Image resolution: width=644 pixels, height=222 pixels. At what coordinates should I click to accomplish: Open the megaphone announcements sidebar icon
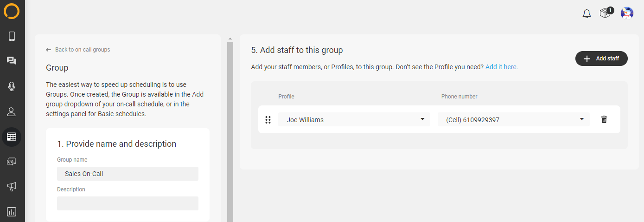12,187
